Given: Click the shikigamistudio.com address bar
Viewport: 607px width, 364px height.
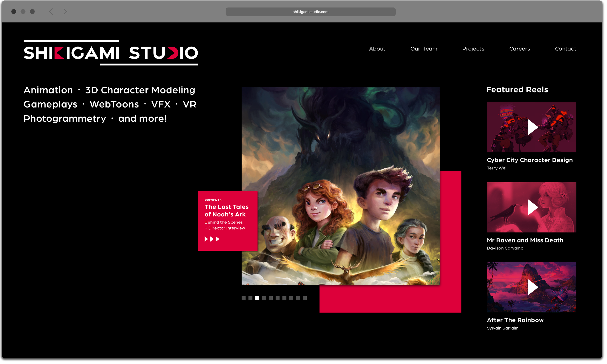Looking at the screenshot, I should [310, 12].
